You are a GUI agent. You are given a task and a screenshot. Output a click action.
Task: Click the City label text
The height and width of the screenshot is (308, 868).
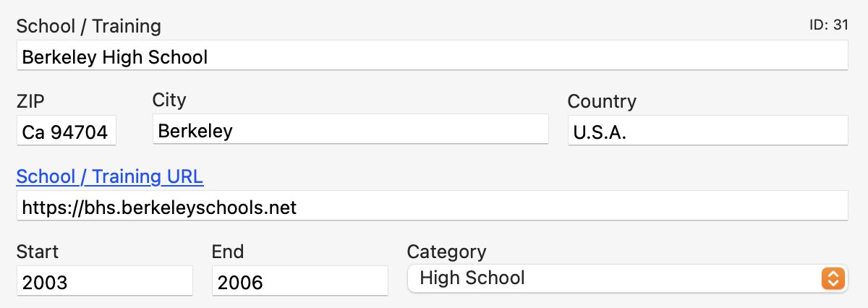[169, 100]
